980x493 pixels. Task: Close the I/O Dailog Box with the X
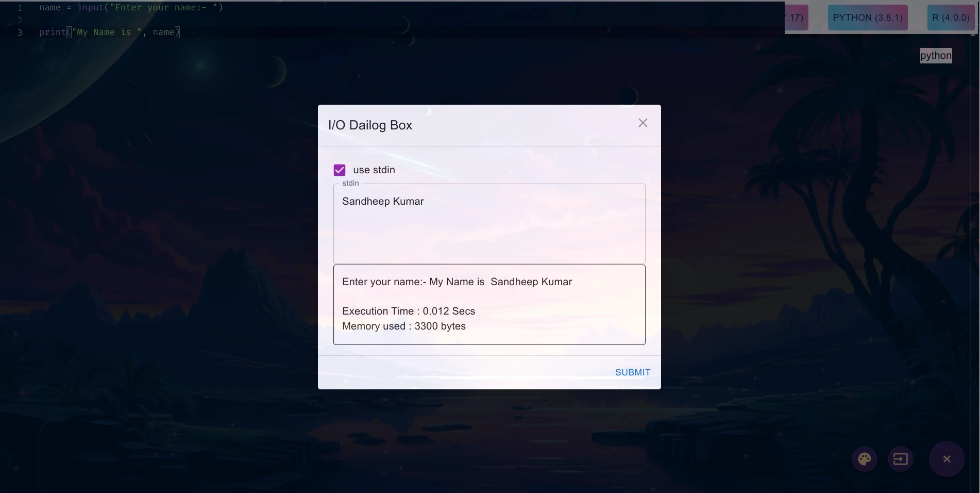tap(643, 123)
